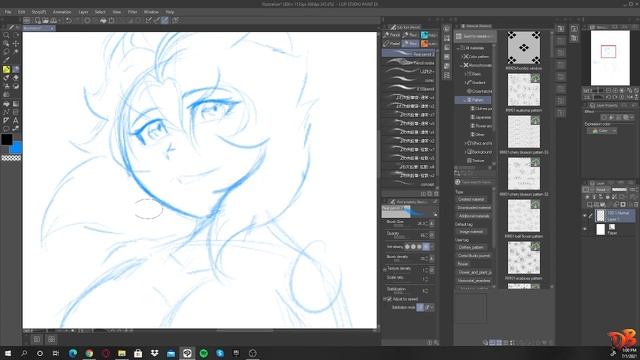Select the Move hand tool
Screen dimensions: 640x360
pyautogui.click(x=16, y=36)
